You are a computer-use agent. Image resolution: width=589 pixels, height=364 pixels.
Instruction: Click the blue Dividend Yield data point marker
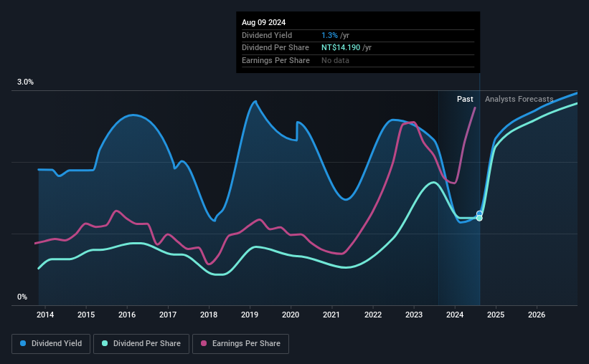pos(479,214)
